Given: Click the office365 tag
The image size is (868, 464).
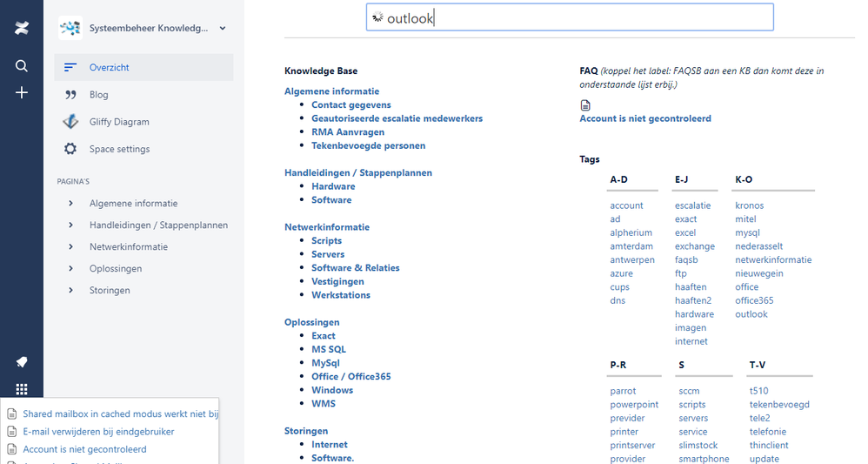Looking at the screenshot, I should (754, 300).
